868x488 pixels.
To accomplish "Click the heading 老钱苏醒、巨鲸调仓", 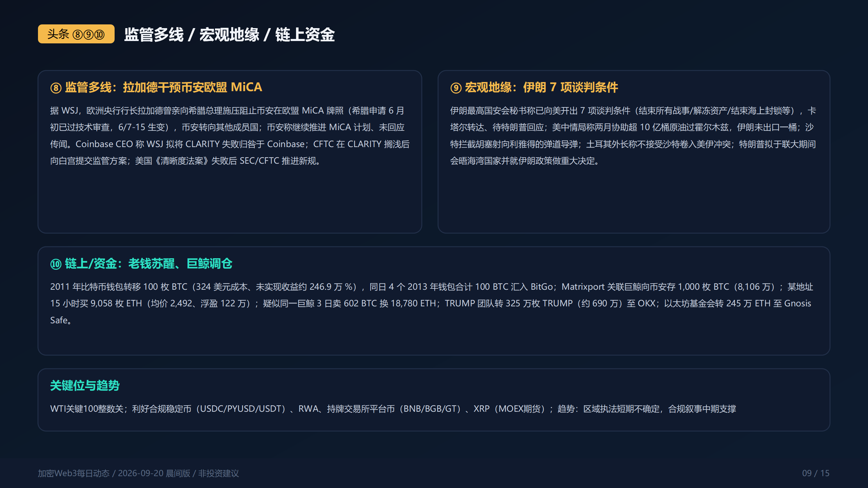I will click(x=180, y=264).
